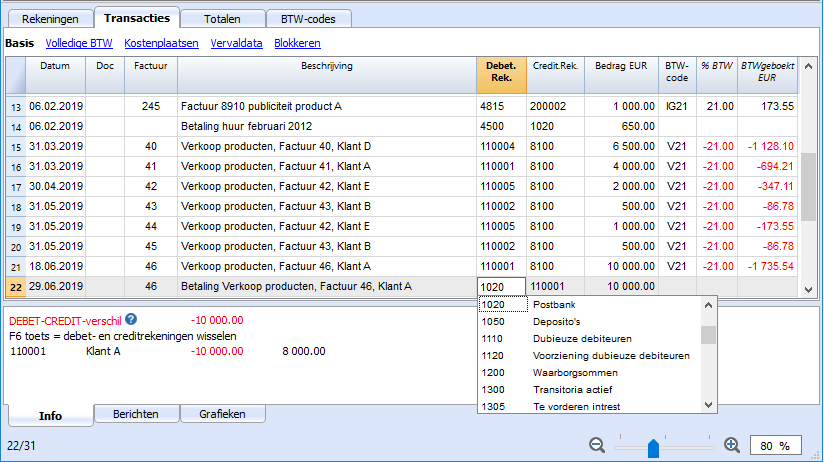Click 'Verkoop producten, Factuur 41, Klant A'
This screenshot has height=462, width=824.
click(x=327, y=166)
